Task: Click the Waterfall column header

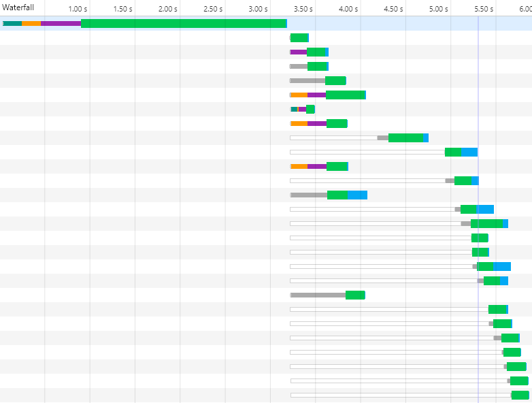Action: click(x=18, y=7)
